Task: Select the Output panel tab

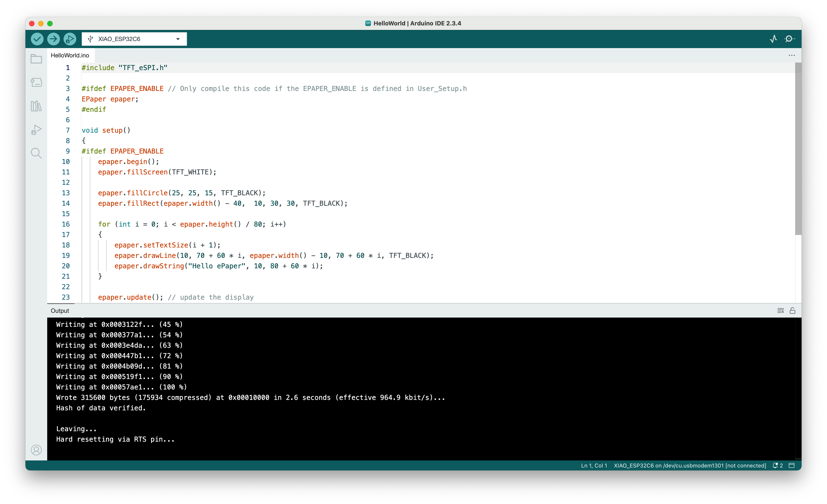Action: [x=60, y=311]
